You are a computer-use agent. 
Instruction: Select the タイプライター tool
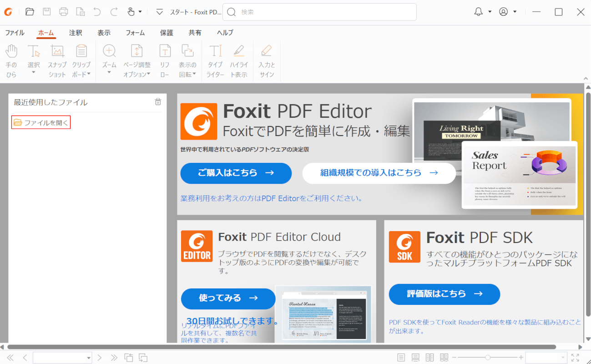coord(215,61)
